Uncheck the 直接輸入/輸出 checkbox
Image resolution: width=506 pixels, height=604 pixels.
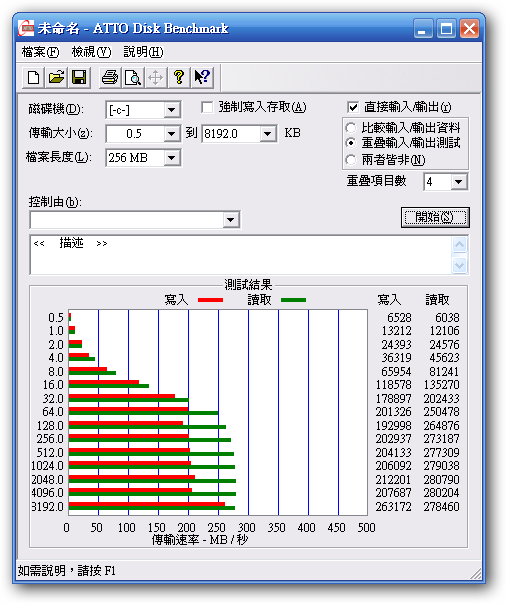point(353,107)
